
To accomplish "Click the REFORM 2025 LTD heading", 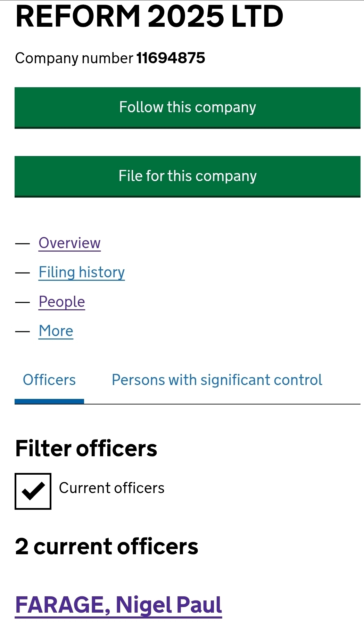I will click(149, 16).
